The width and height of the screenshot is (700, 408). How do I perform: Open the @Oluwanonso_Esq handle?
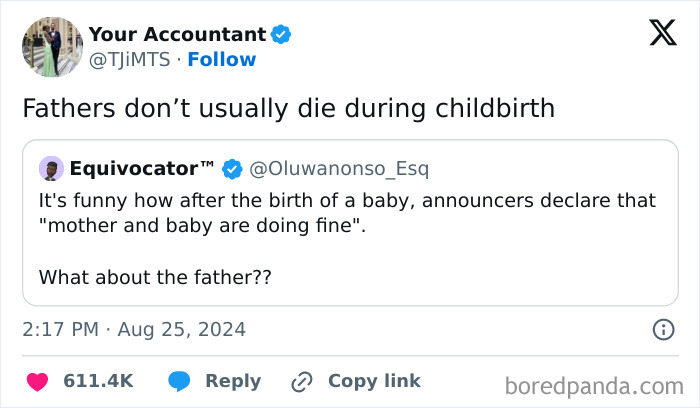tap(337, 166)
